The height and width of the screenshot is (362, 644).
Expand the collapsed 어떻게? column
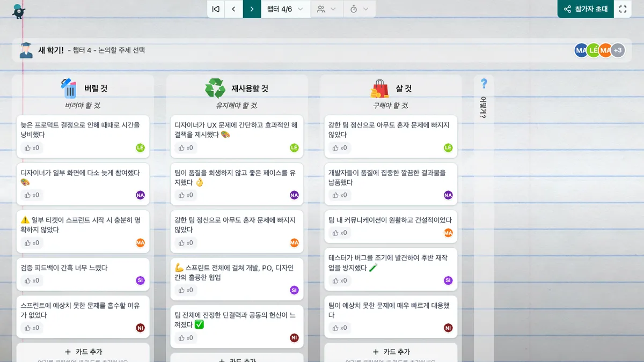coord(484,107)
